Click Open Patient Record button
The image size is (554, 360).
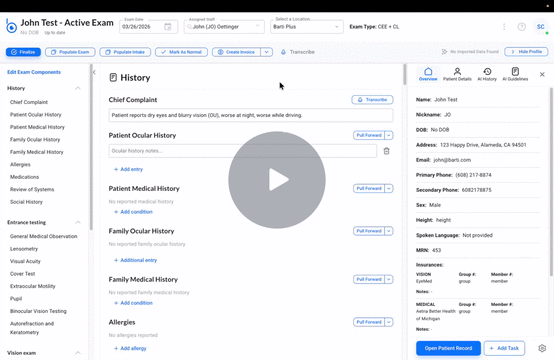[448, 348]
